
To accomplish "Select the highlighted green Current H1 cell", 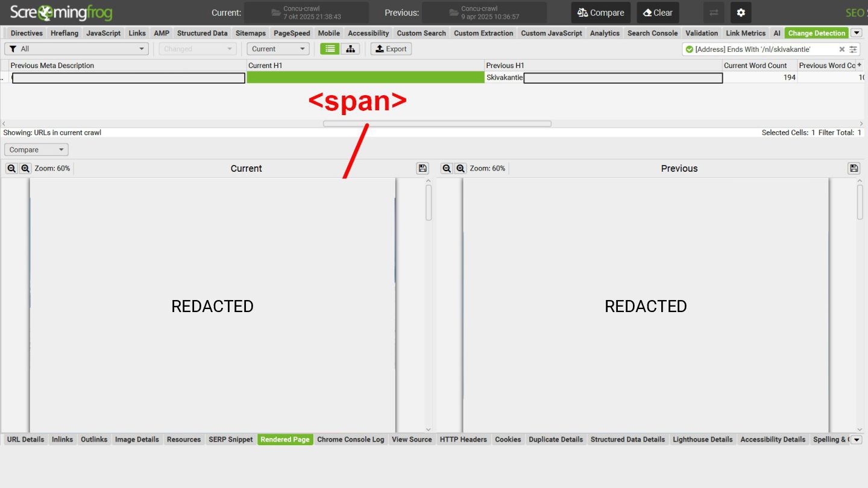I will point(365,77).
